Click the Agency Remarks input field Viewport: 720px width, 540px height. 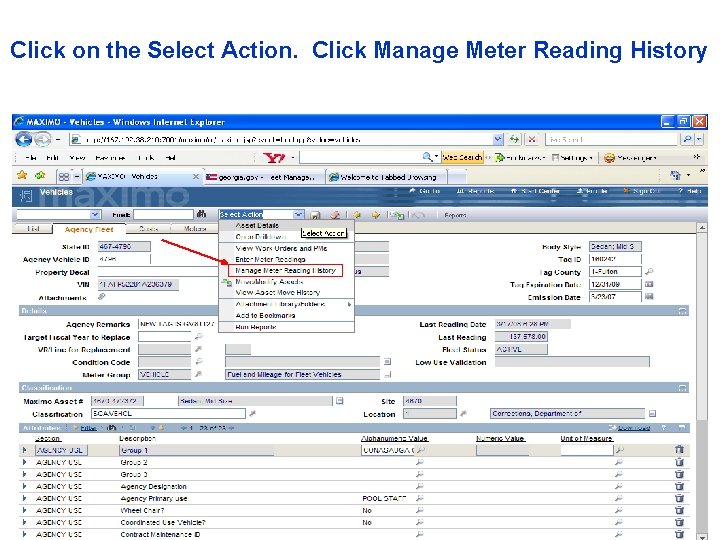click(x=178, y=324)
